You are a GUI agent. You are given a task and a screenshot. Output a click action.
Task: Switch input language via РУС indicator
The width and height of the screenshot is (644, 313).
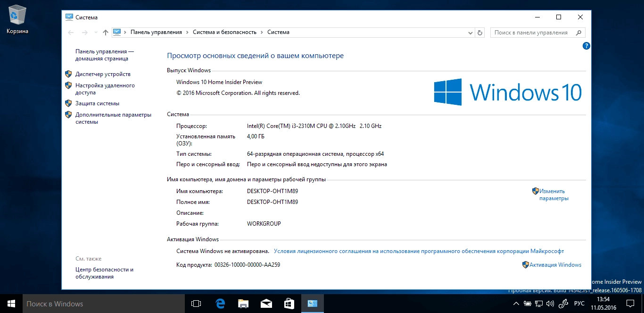pyautogui.click(x=579, y=304)
